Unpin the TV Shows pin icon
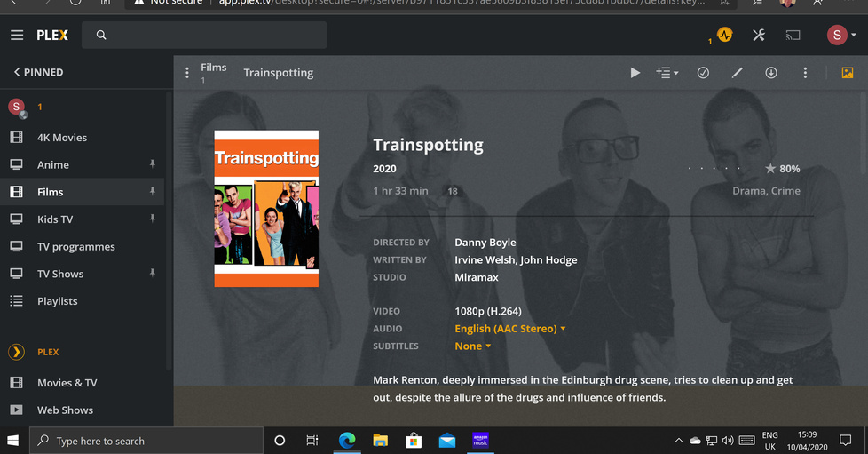Viewport: 868px width, 454px height. (153, 273)
